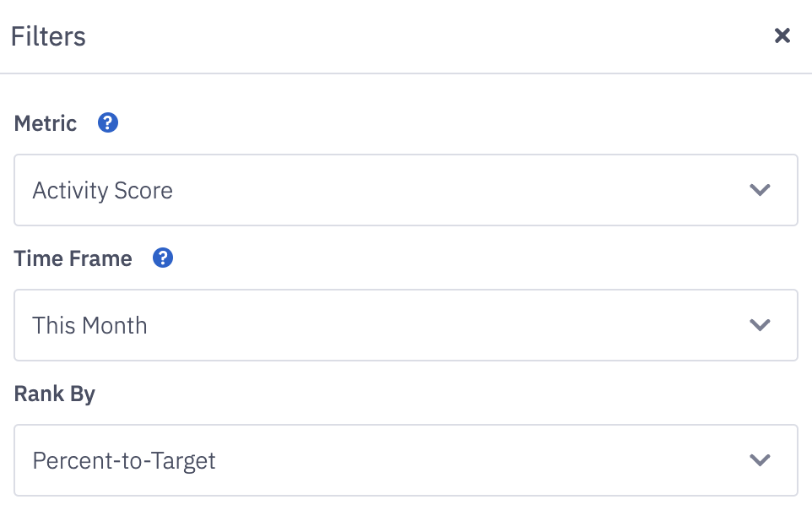Open the Metric dropdown
812x505 pixels.
405,190
